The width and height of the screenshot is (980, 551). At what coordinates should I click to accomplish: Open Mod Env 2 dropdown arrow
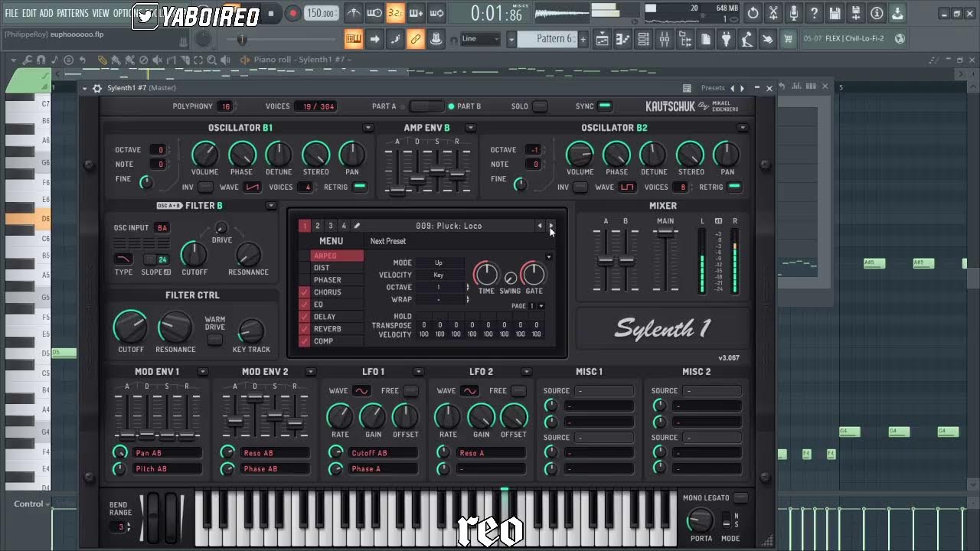point(311,372)
